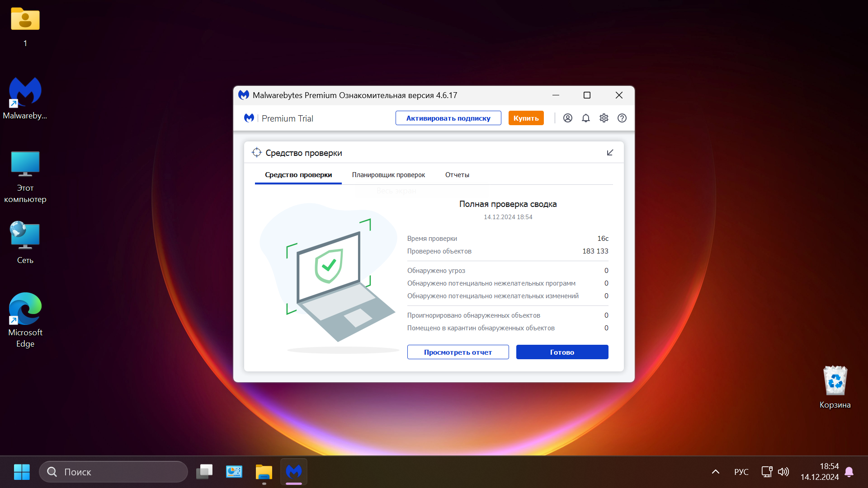This screenshot has width=868, height=488.
Task: Collapse the scanner panel with arrow icon
Action: [610, 153]
